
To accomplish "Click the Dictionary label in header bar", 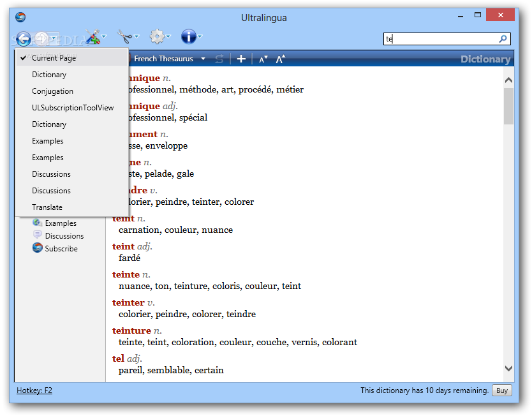I will click(x=485, y=59).
